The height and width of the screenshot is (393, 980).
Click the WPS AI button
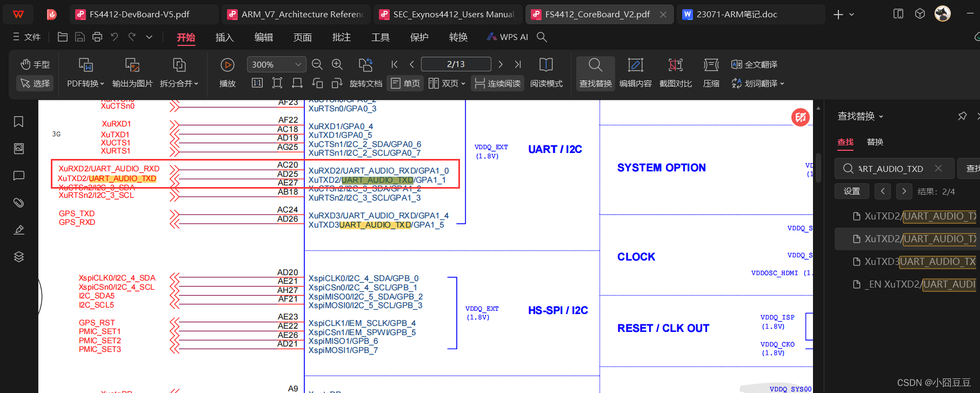(x=508, y=37)
